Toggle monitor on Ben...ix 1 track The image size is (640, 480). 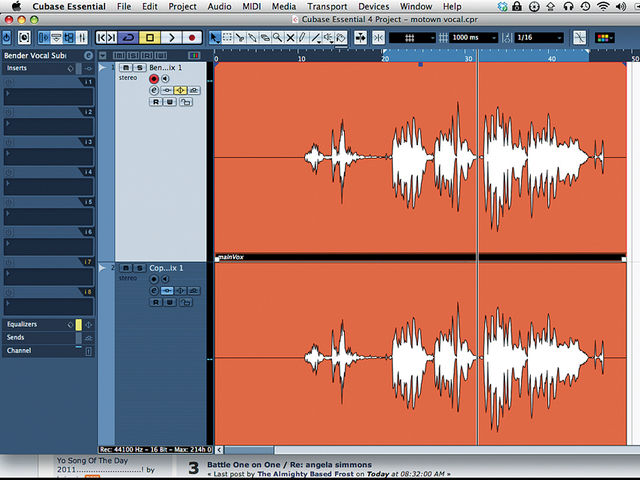coord(165,79)
